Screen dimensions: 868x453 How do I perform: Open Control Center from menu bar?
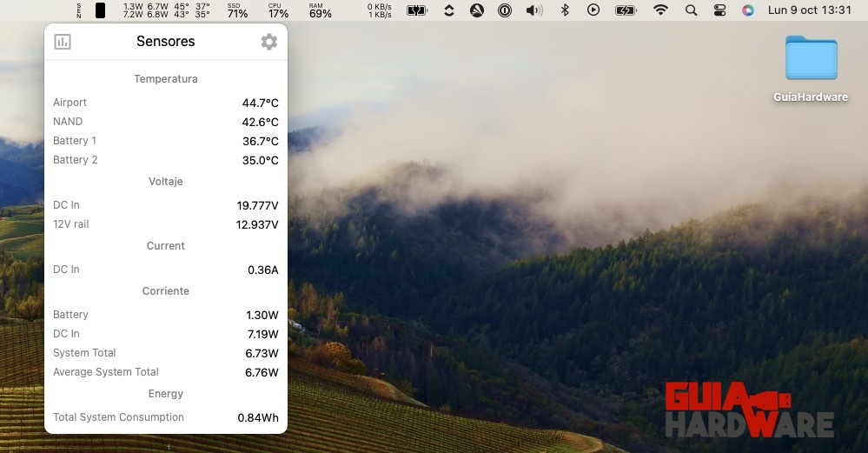(719, 10)
